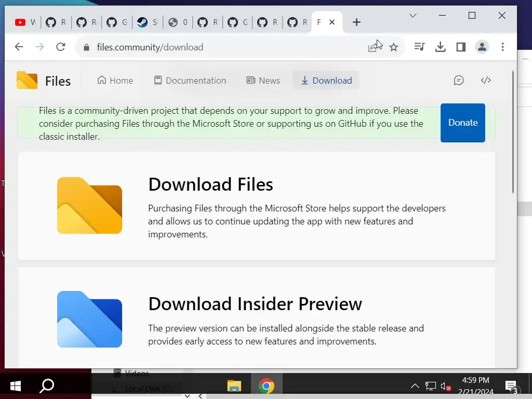The width and height of the screenshot is (532, 399).
Task: Open the taskbar clock showing 4:59 PM
Action: [x=476, y=386]
